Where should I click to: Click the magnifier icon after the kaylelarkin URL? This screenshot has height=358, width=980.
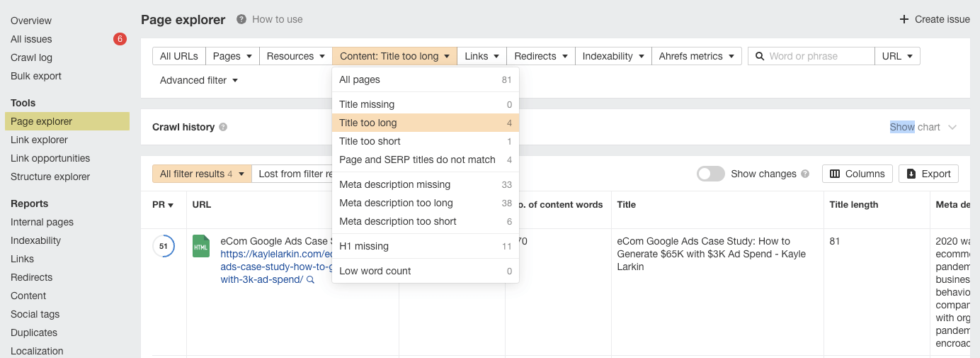310,280
